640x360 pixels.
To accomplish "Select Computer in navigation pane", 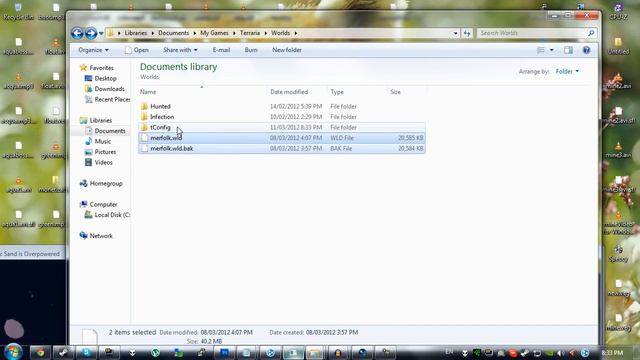I will point(103,204).
